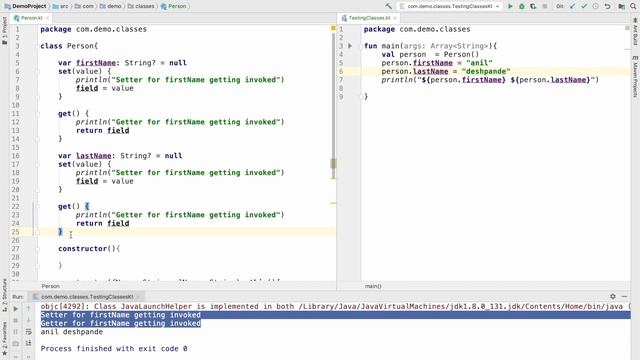Viewport: 640px width, 360px height.
Task: Open the Project tool window sidebar button
Action: click(x=4, y=31)
